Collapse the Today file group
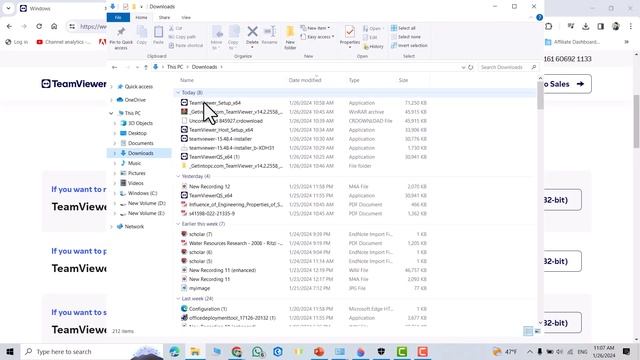640x360 pixels. 178,93
